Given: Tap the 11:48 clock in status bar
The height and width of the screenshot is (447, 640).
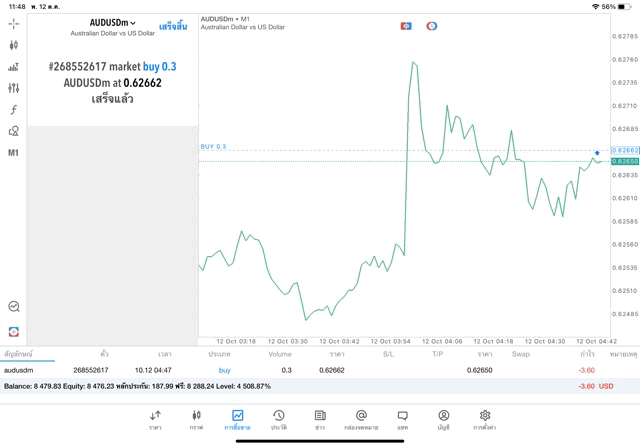Looking at the screenshot, I should (x=17, y=7).
